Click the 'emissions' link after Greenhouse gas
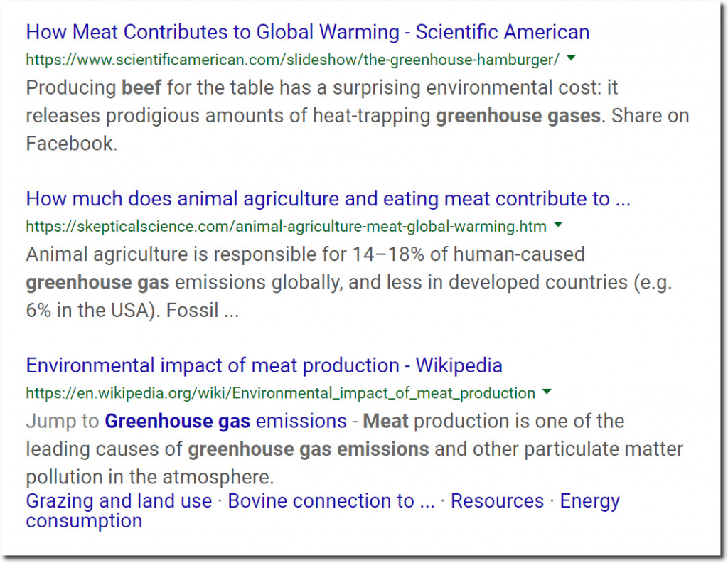728x563 pixels. [301, 421]
